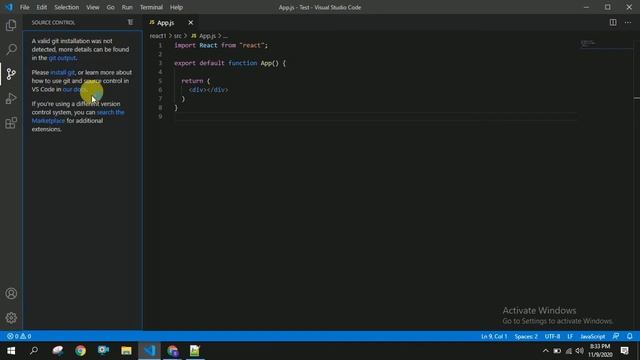Follow the 'install git' link

[x=62, y=72]
